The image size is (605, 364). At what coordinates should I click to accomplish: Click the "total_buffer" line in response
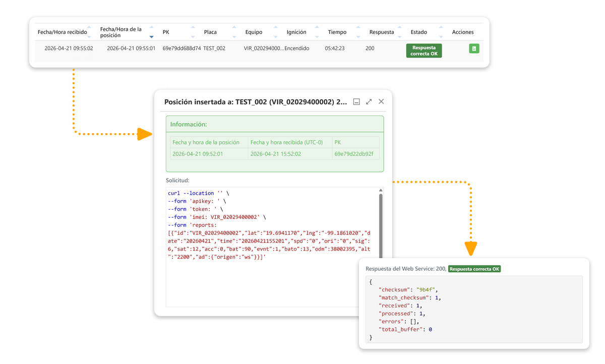click(405, 329)
